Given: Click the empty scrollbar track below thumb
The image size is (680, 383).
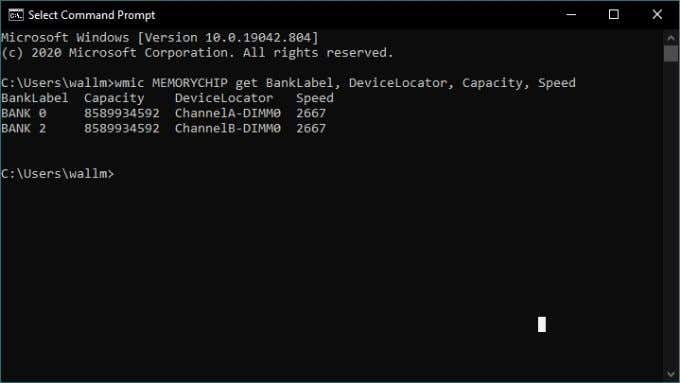Looking at the screenshot, I should coord(671,214).
